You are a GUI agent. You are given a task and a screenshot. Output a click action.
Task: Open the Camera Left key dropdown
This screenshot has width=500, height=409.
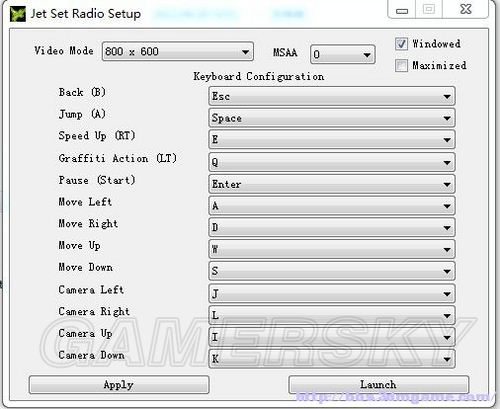pos(332,293)
